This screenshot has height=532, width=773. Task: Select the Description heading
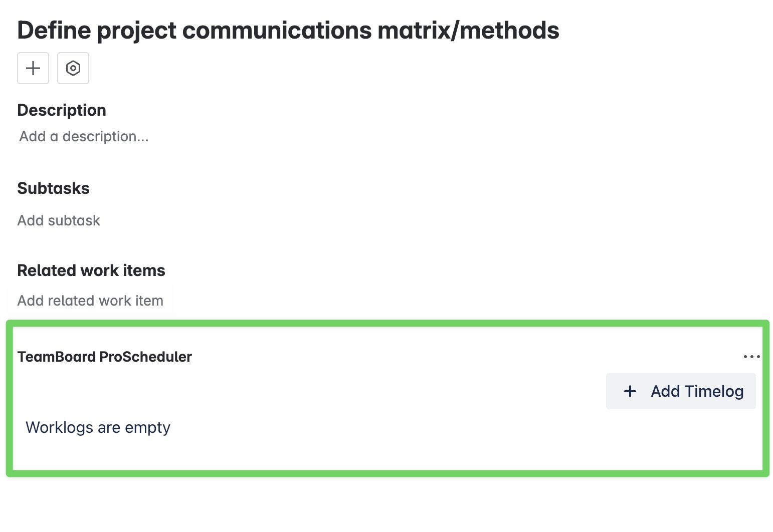click(x=62, y=110)
